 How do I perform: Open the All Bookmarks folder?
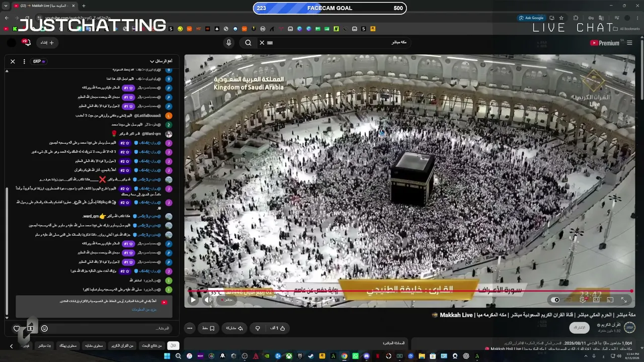point(627,29)
